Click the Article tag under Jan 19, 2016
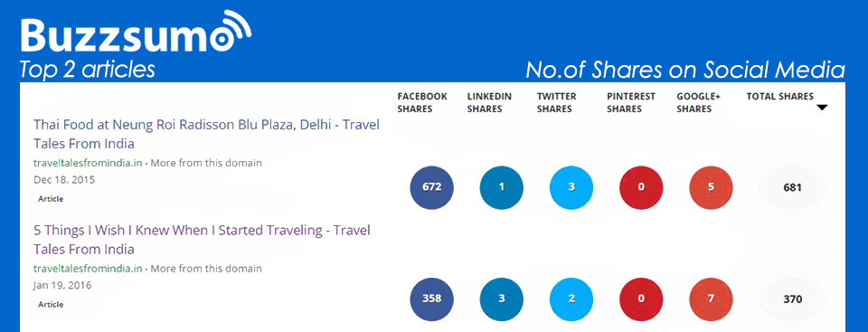Screen dimensions: 868x332 51,304
